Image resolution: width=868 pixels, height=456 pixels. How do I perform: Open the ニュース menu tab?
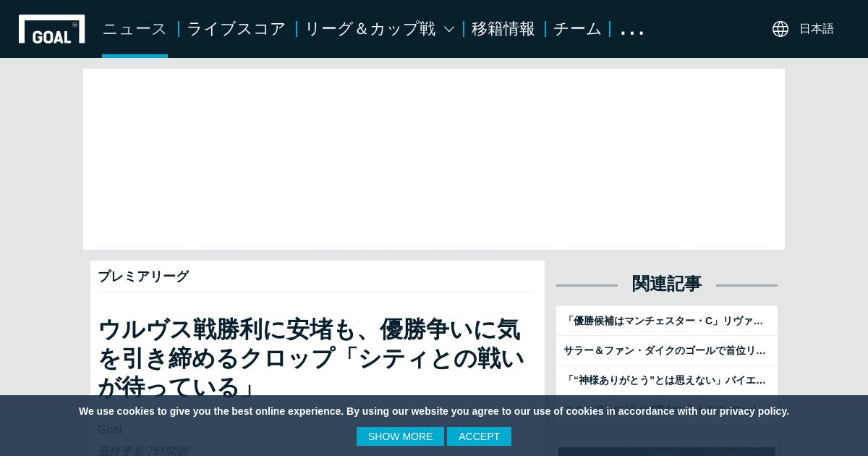135,29
